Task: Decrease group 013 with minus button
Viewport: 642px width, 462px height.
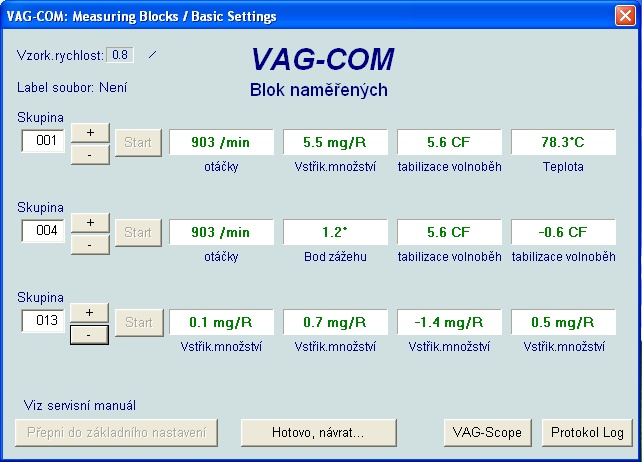Action: 90,335
